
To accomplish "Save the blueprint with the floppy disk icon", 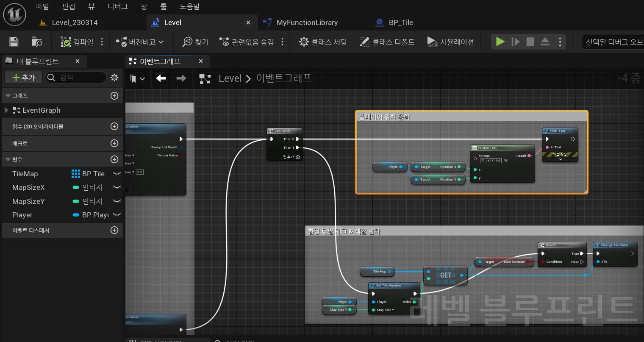I will 14,42.
